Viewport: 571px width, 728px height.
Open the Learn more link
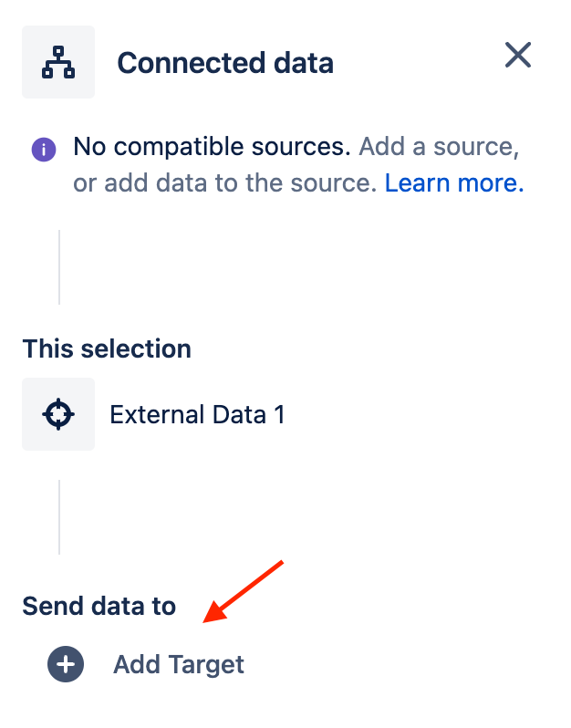[454, 183]
